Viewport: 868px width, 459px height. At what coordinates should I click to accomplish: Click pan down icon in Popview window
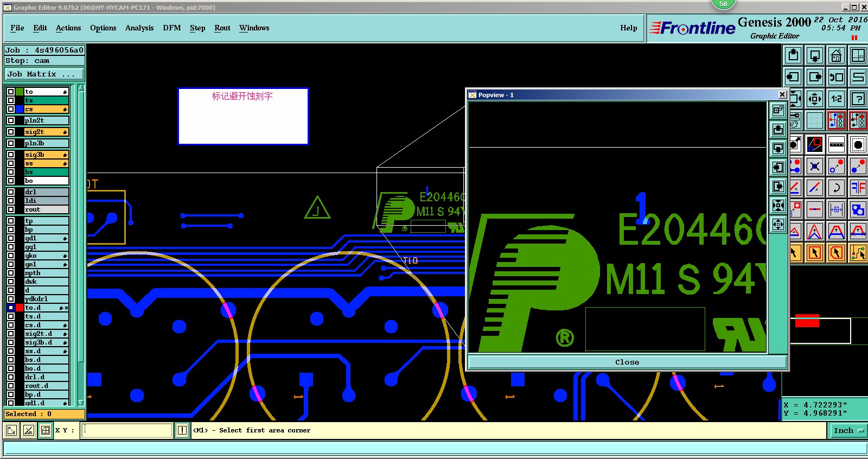[778, 149]
